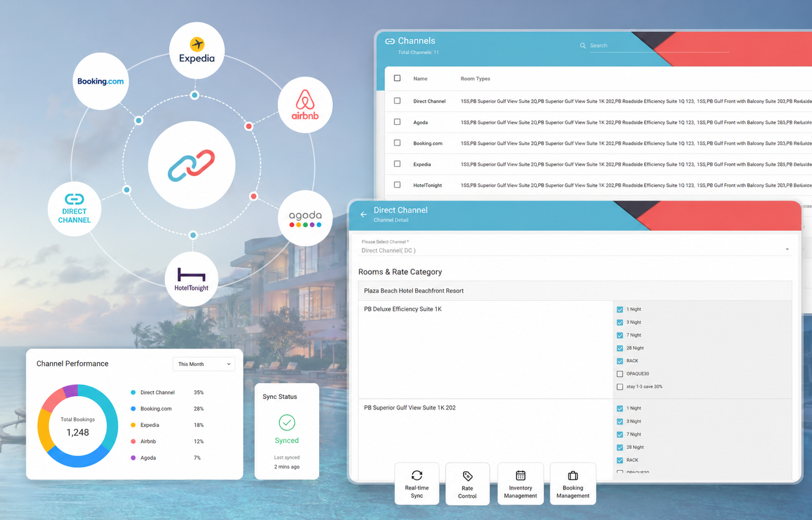Click the central chain link hub icon
The width and height of the screenshot is (812, 520).
click(192, 165)
